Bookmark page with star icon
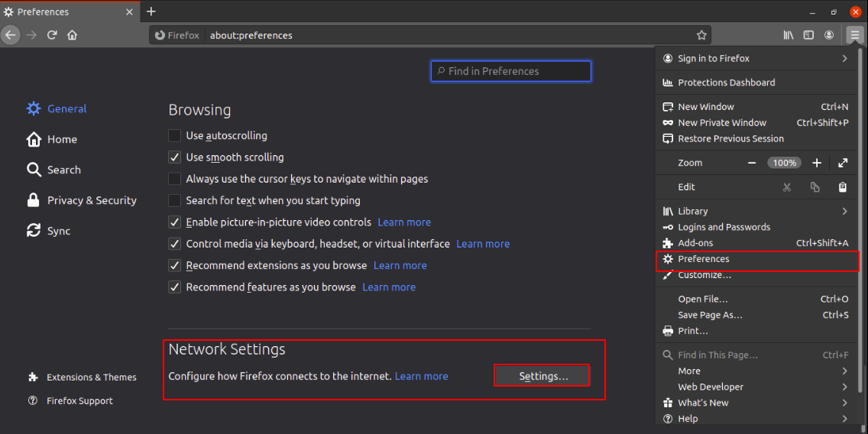This screenshot has width=868, height=434. 701,35
